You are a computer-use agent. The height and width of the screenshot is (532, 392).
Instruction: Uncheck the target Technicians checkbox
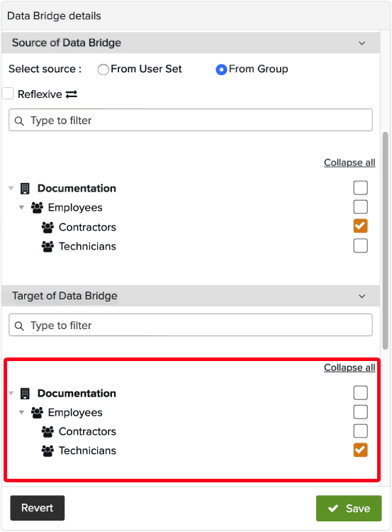360,450
